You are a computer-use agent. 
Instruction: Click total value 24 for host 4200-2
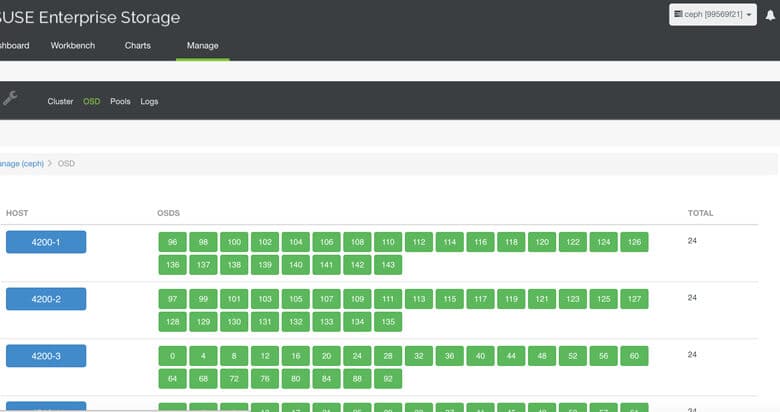point(692,298)
